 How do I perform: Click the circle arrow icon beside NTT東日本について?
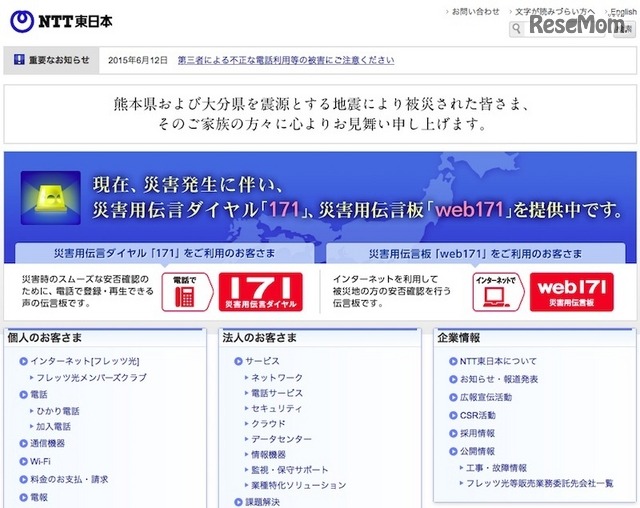pos(453,361)
